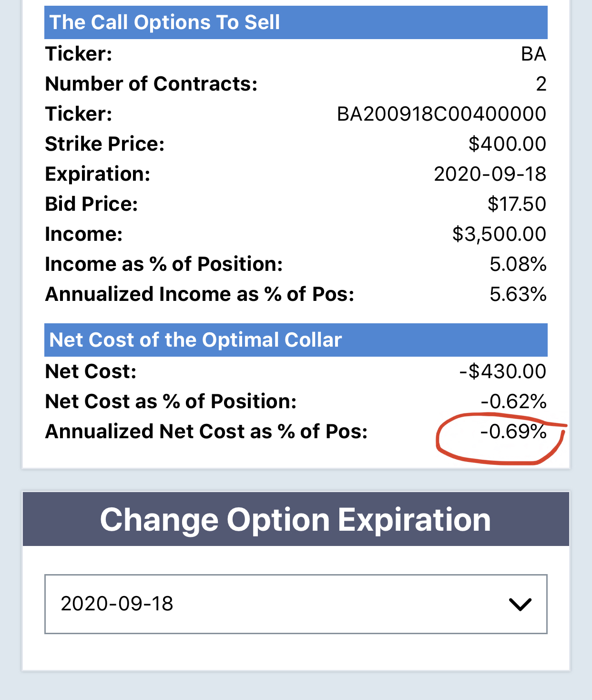The width and height of the screenshot is (592, 700).
Task: Click the BA ticker value
Action: click(533, 54)
